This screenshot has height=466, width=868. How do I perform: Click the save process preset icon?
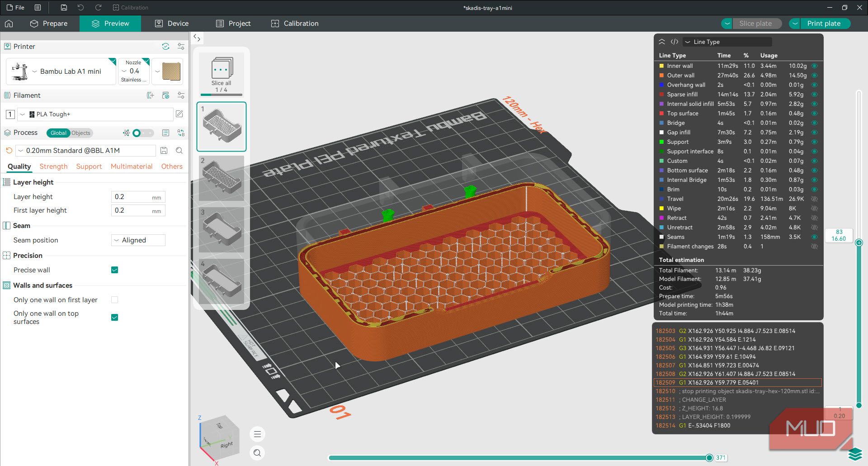164,150
